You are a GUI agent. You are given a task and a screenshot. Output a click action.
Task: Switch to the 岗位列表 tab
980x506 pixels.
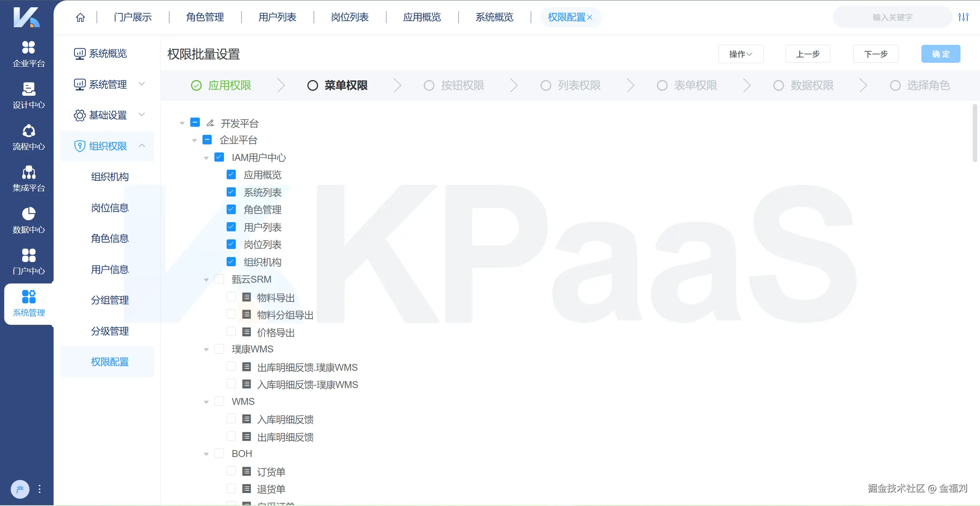pos(349,17)
